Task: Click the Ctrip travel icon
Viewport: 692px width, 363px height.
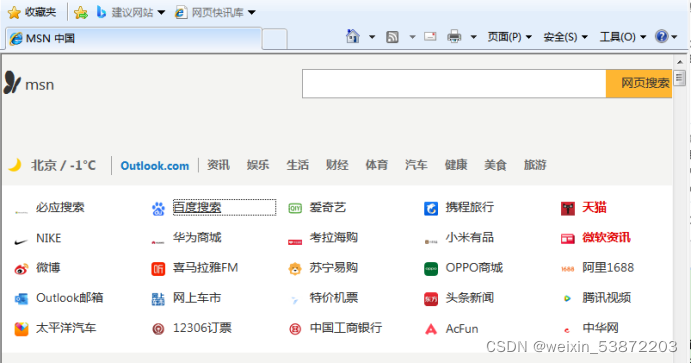Action: [x=431, y=208]
